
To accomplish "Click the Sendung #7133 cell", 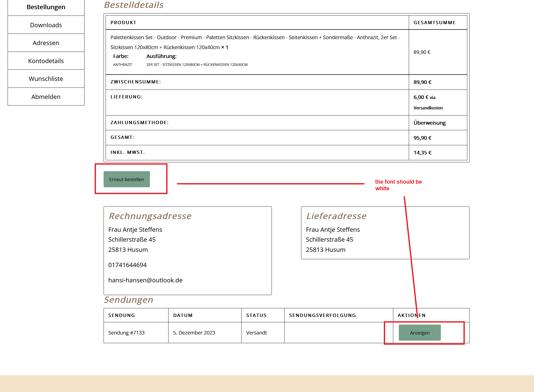I will 126,333.
